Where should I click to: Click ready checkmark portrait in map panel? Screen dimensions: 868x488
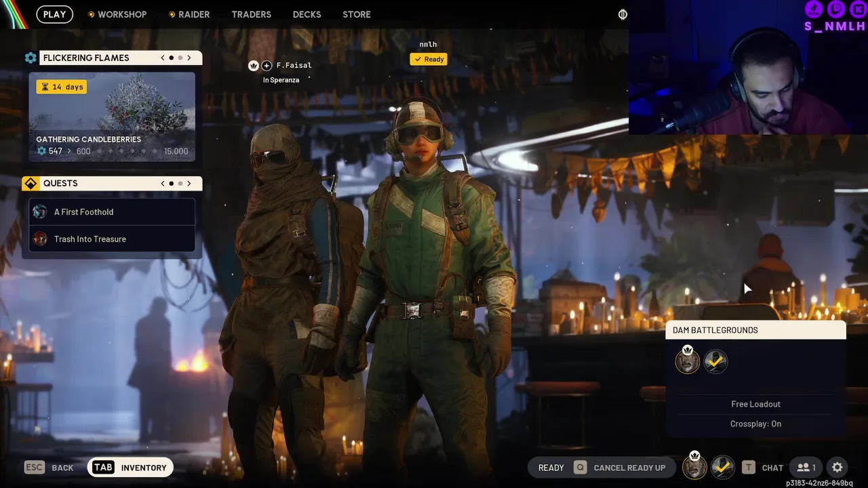coord(715,361)
